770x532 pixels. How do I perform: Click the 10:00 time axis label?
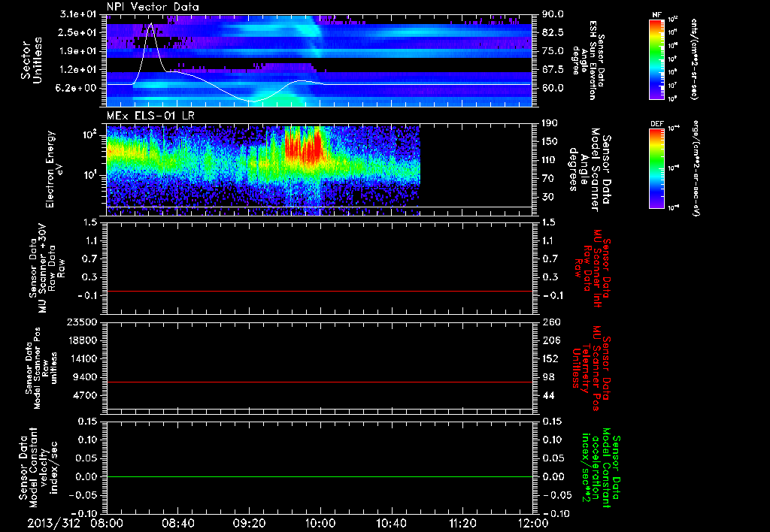coord(320,522)
